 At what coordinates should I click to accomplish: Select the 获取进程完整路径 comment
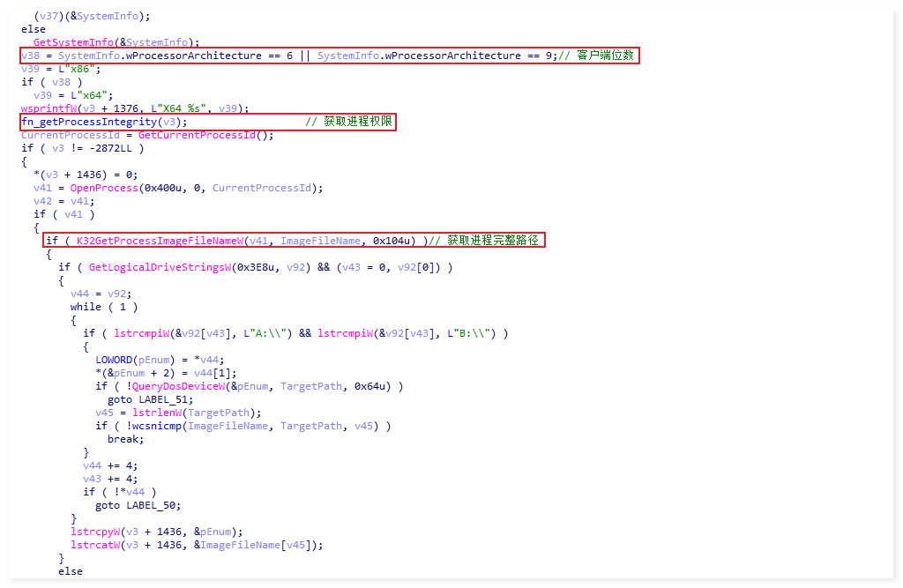tap(492, 241)
